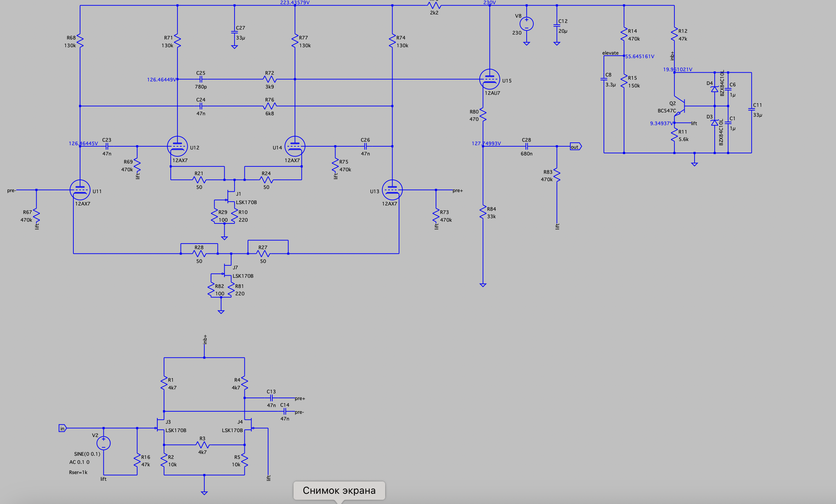Click the 223.43579V voltage readout
The image size is (836, 504).
pos(295,2)
